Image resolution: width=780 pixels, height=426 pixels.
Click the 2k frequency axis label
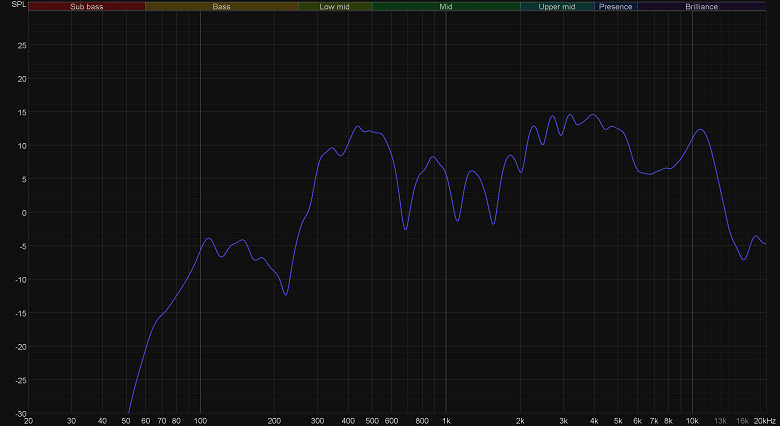click(520, 421)
